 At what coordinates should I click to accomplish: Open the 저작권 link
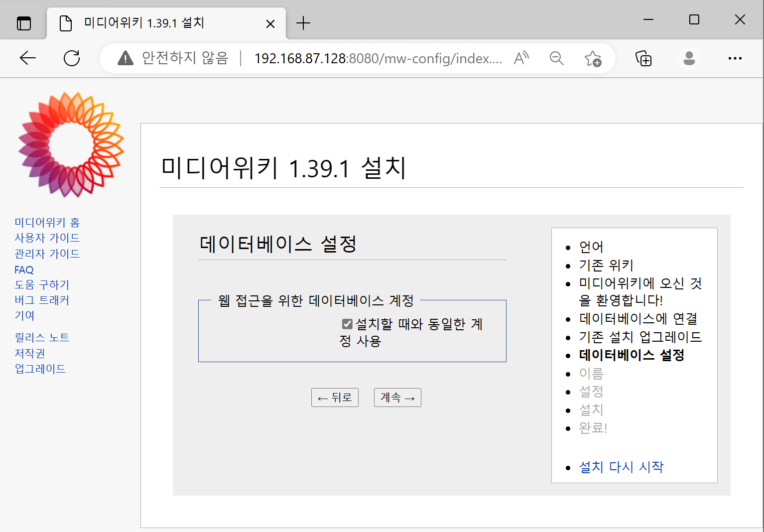tap(30, 353)
